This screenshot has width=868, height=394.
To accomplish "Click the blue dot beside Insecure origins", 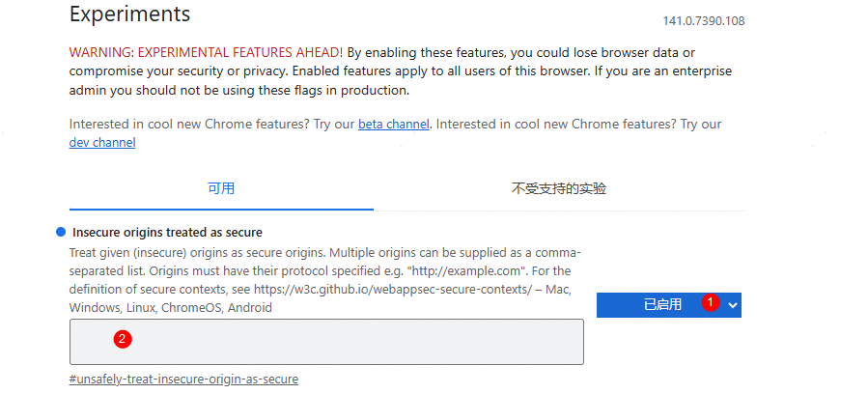I will (x=61, y=233).
